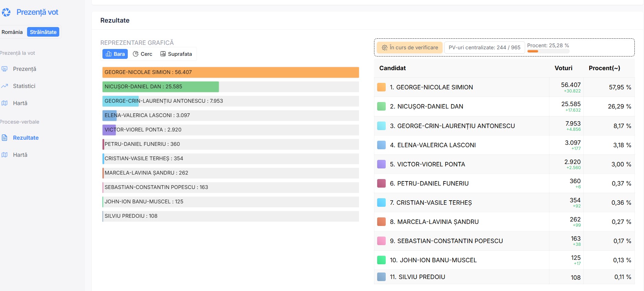644x291 pixels.
Task: Click the Procent progress bar
Action: point(548,51)
